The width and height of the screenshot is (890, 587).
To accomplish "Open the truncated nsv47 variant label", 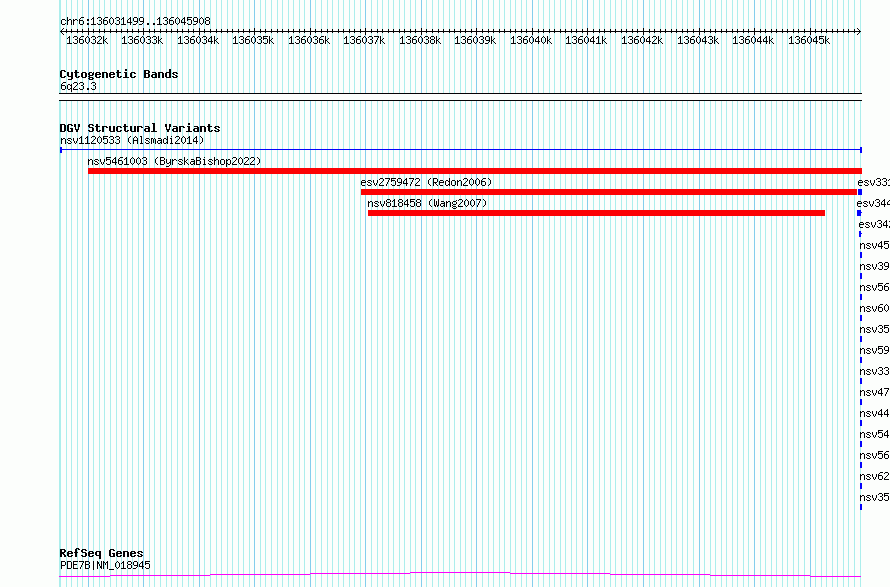I will click(875, 392).
